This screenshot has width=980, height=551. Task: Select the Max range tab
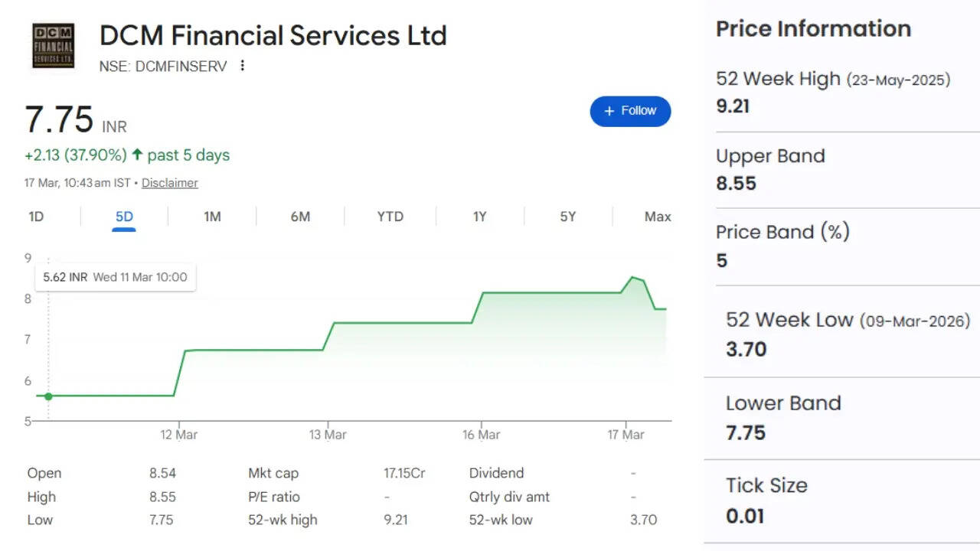click(x=657, y=217)
